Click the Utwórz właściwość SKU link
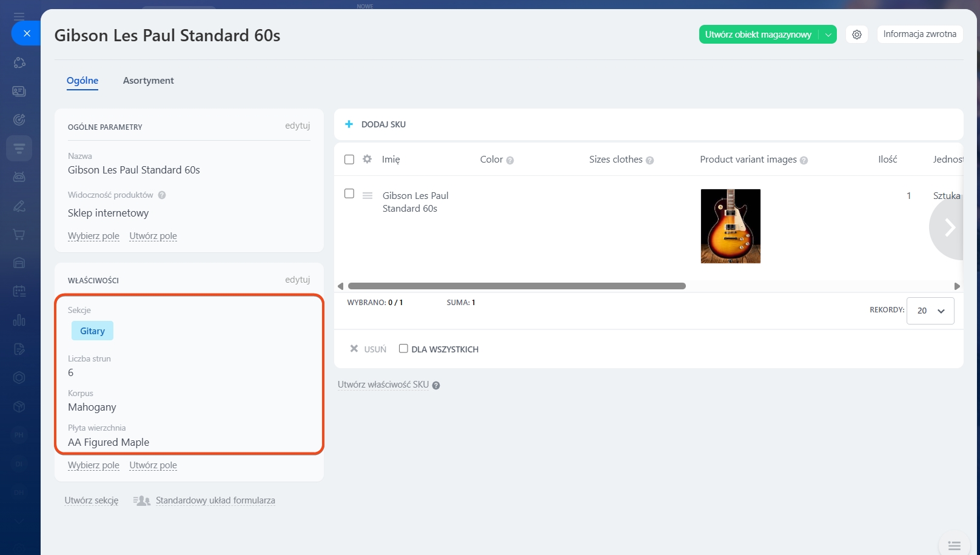Viewport: 980px width, 555px height. point(383,385)
